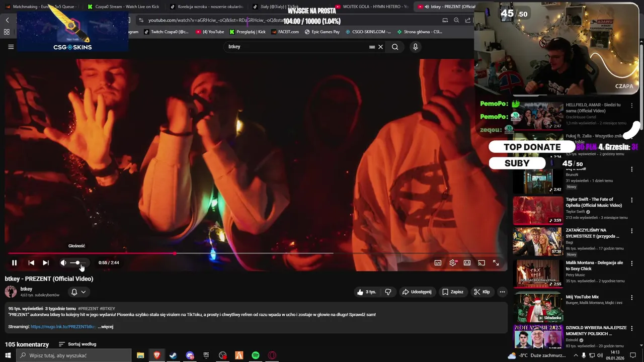Open the notification bell dropdown for btkey
This screenshot has width=644, height=362.
tap(78, 292)
